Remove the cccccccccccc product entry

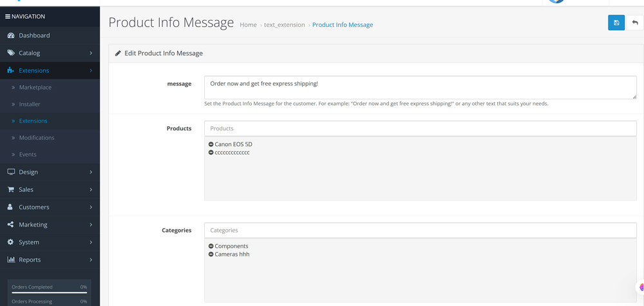pos(211,153)
